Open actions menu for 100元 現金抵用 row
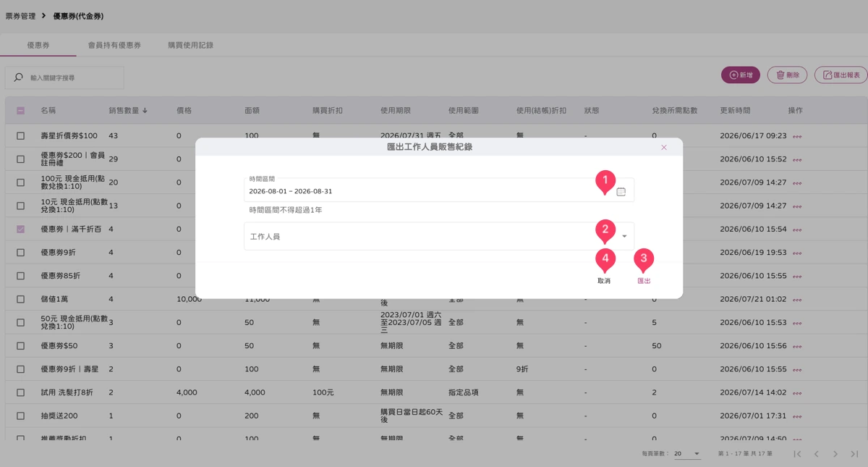Viewport: 868px width, 467px height. (x=797, y=183)
